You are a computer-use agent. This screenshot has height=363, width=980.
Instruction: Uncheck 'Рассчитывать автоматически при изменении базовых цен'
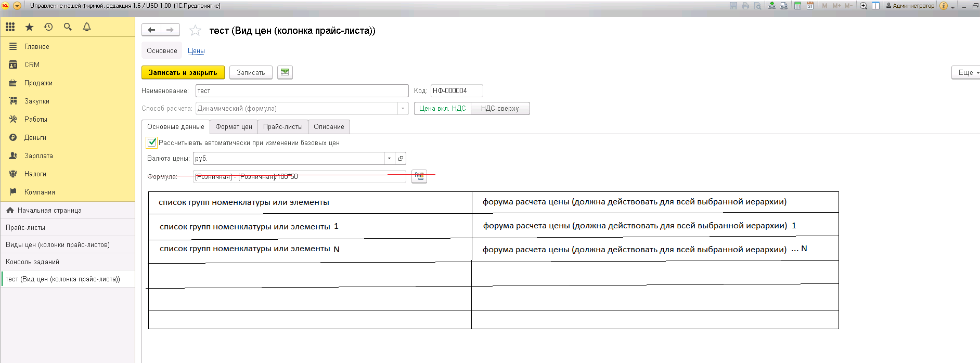tap(152, 142)
